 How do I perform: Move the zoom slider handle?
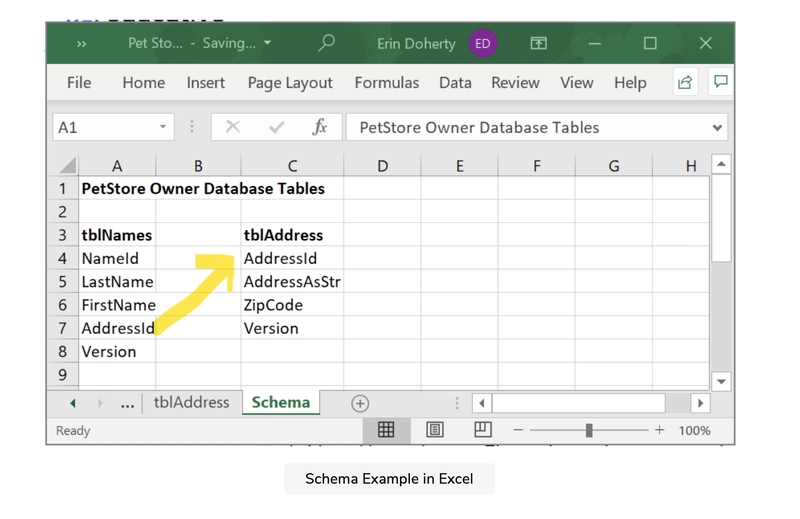point(589,430)
